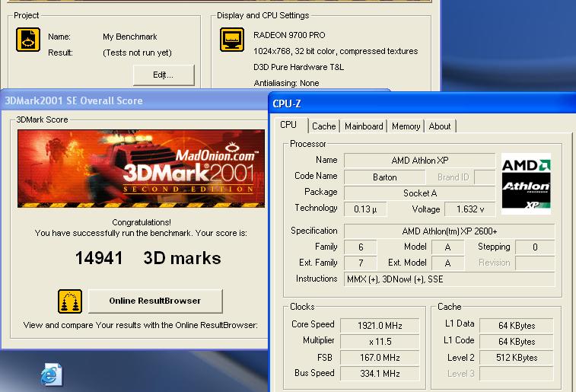
Task: Click the Bus Speed value 334.1 MHz
Action: click(x=380, y=374)
